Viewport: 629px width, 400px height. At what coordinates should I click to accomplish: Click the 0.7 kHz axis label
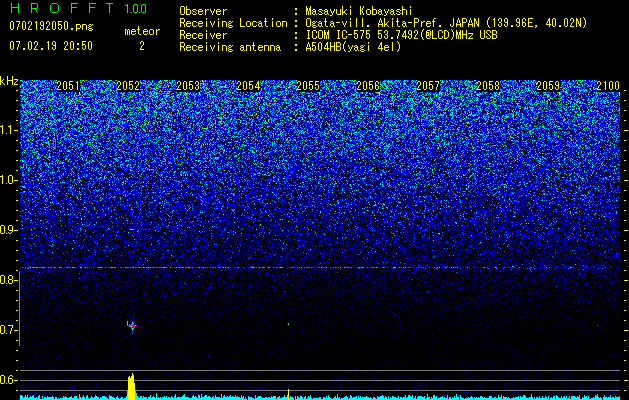(9, 330)
